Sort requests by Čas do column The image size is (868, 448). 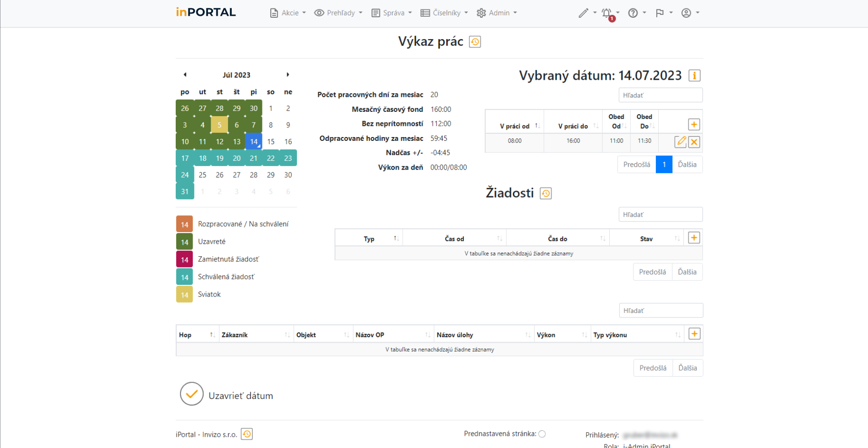(x=558, y=239)
